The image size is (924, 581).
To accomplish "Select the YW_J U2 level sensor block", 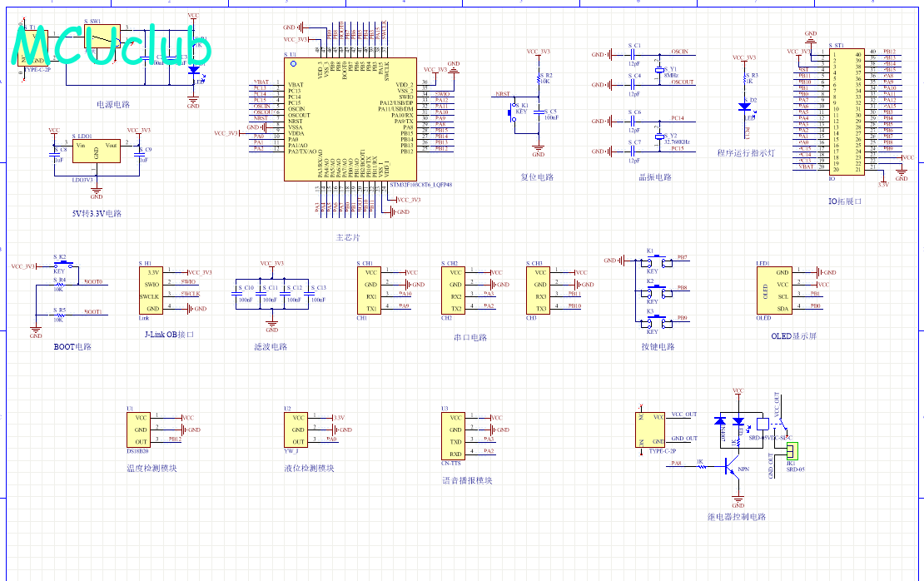I will [296, 430].
